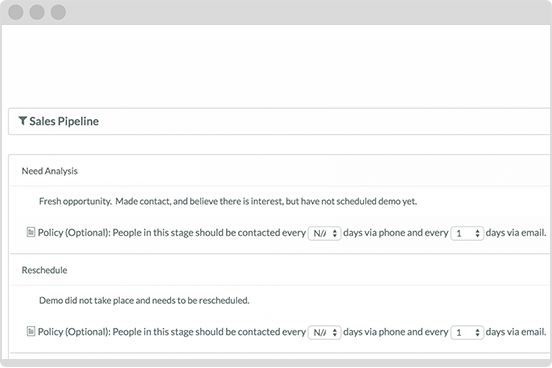Image resolution: width=552 pixels, height=368 pixels.
Task: Click the policy document icon under Need Analysis
Action: [31, 232]
